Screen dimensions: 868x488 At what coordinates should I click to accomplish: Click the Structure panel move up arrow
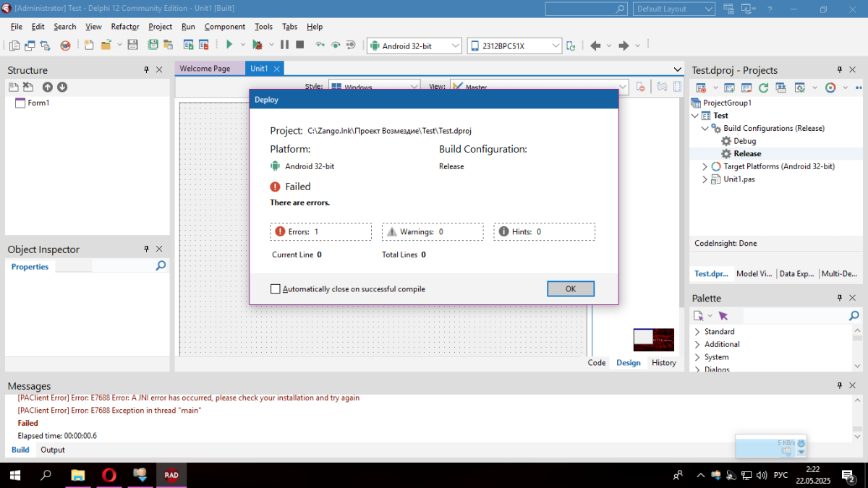tap(48, 87)
